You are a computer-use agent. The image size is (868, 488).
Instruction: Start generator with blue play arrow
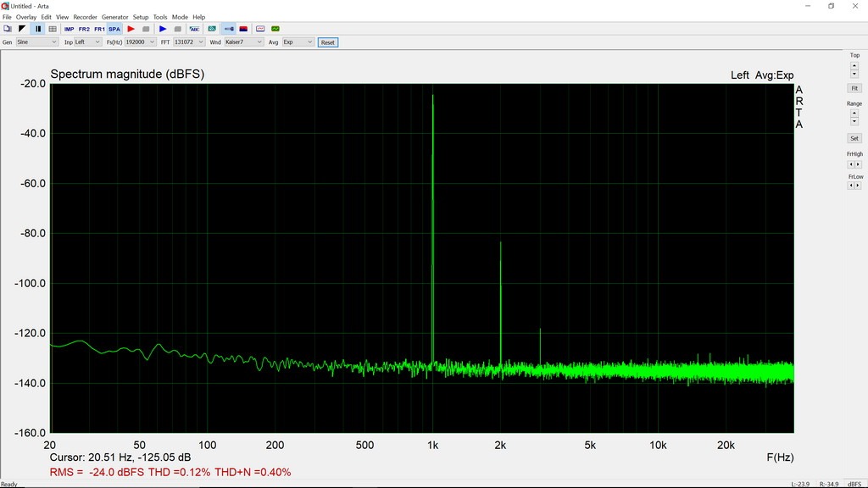tap(163, 29)
